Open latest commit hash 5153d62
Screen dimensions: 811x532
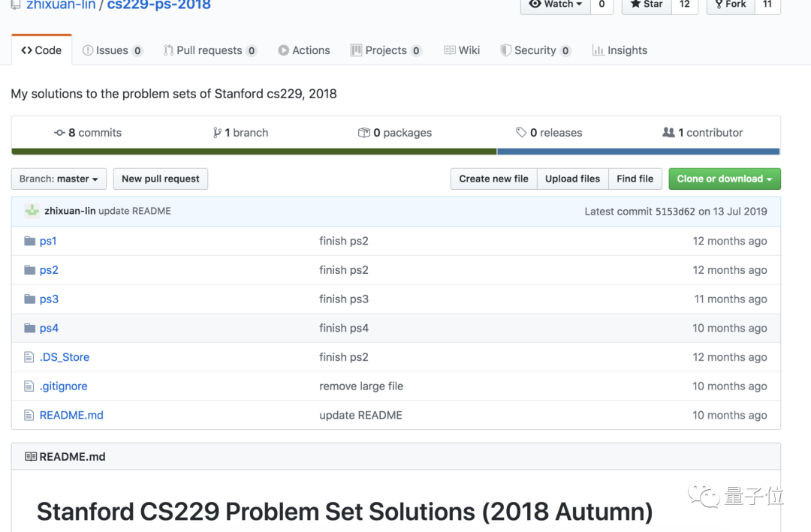675,211
